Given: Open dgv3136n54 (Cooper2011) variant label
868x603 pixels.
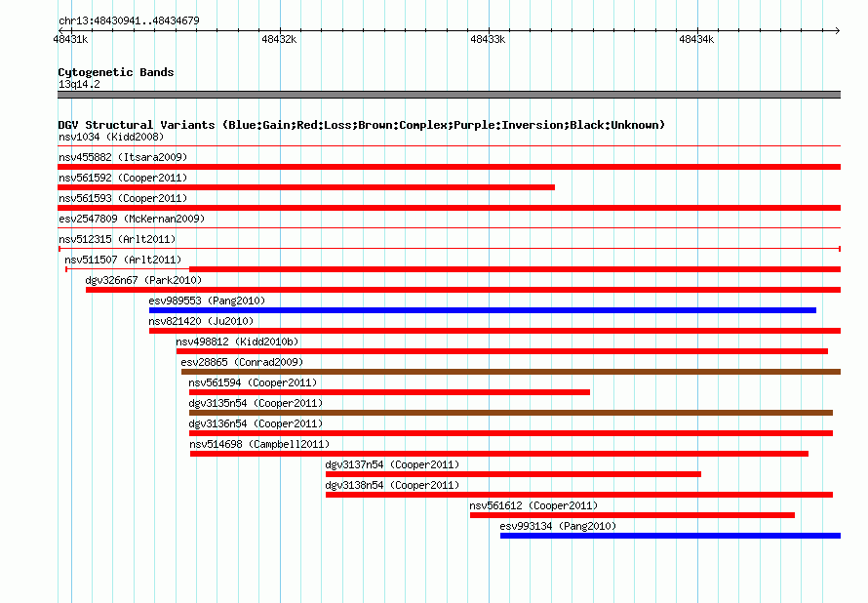Looking at the screenshot, I should [x=256, y=423].
